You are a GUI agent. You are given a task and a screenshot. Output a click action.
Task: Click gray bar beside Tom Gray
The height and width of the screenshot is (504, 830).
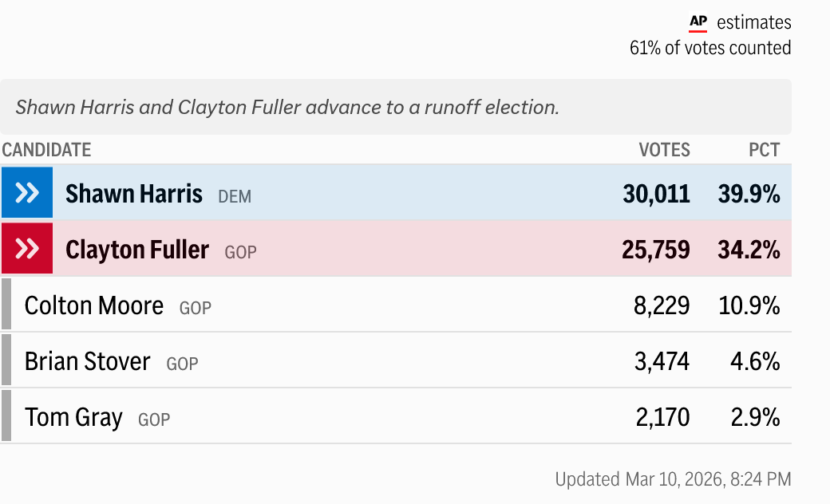point(6,416)
